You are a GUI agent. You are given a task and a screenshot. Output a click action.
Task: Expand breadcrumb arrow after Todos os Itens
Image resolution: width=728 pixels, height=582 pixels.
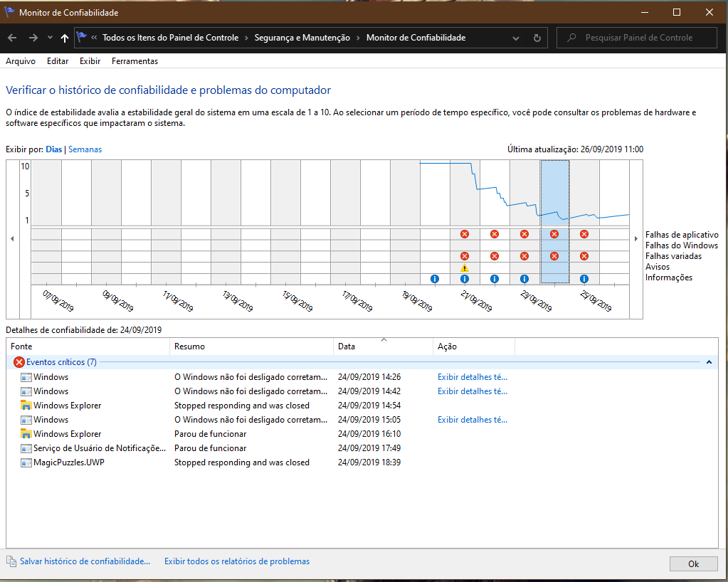(x=246, y=38)
